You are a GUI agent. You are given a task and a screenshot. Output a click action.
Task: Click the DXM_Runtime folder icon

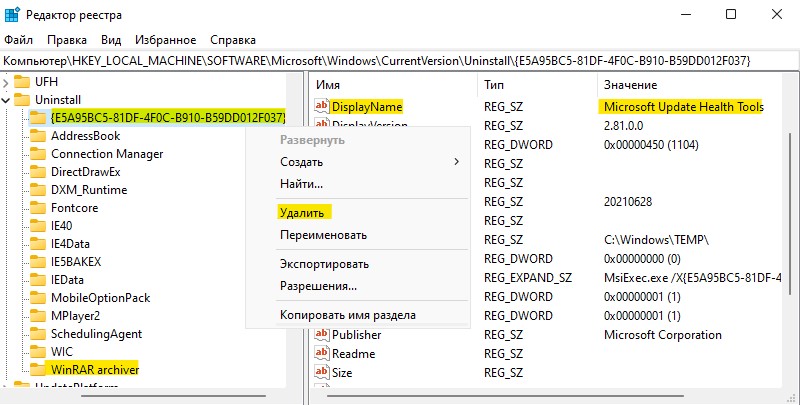tap(38, 190)
